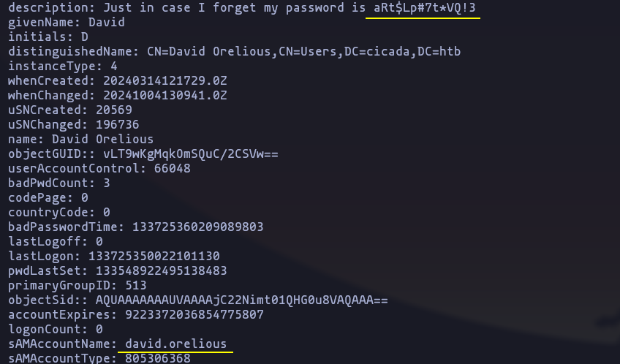Screen dimensions: 620x364
Task: Click the pwdLastSet value 133548922495138483
Action: click(x=162, y=270)
